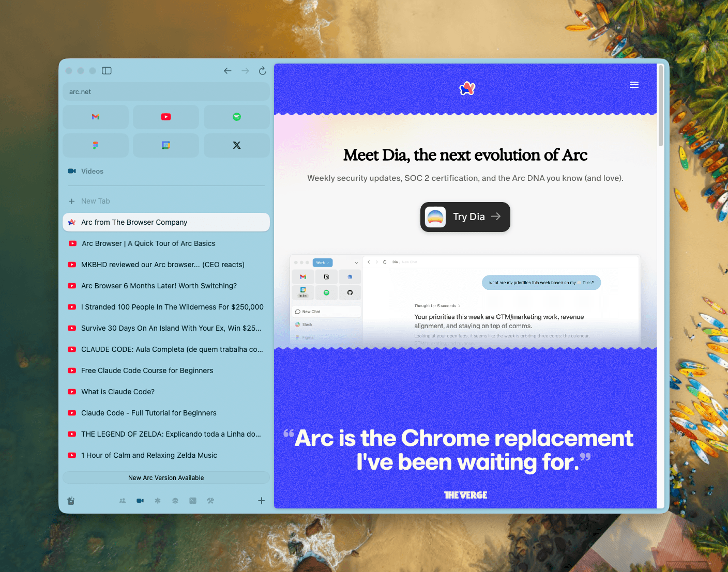Select the Arc from The Browser Company tab
Screen dimensions: 728x572
(x=166, y=222)
